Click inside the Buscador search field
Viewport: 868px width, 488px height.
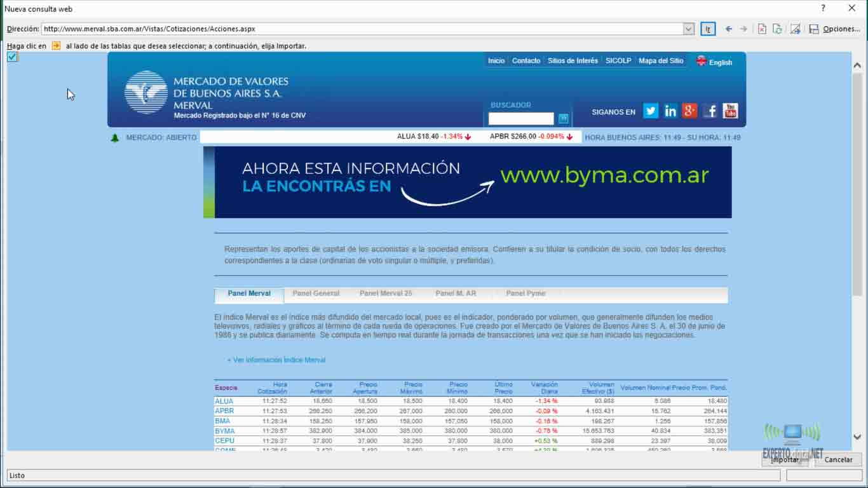[x=521, y=119]
